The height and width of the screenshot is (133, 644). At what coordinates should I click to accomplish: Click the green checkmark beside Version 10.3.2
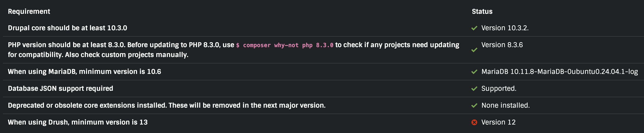click(474, 28)
